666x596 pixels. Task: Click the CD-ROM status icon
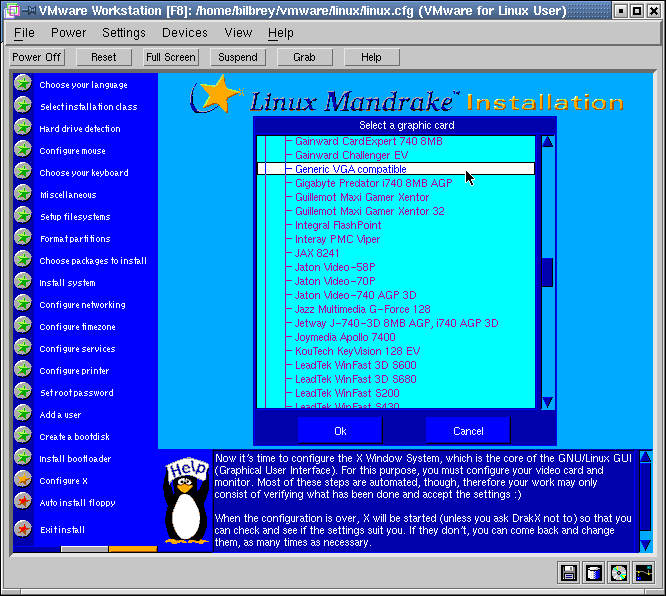click(619, 573)
